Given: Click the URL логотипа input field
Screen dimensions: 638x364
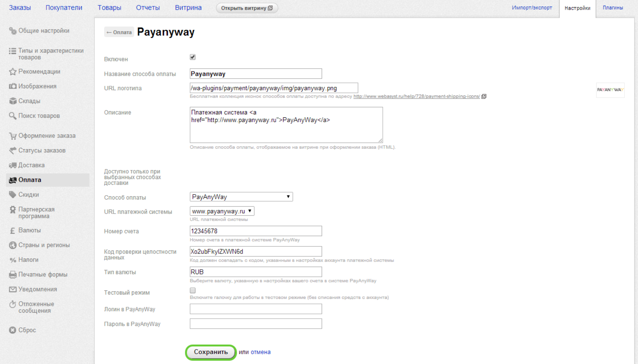Looking at the screenshot, I should pyautogui.click(x=274, y=88).
